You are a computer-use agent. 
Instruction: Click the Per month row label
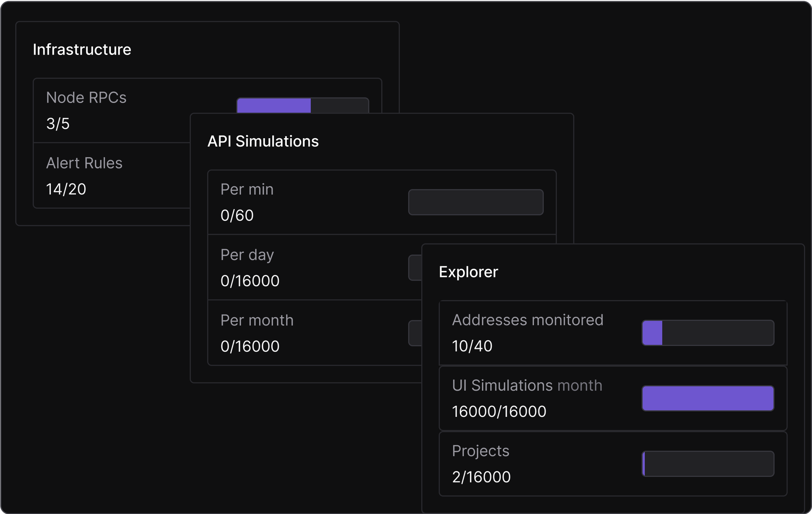click(x=257, y=320)
